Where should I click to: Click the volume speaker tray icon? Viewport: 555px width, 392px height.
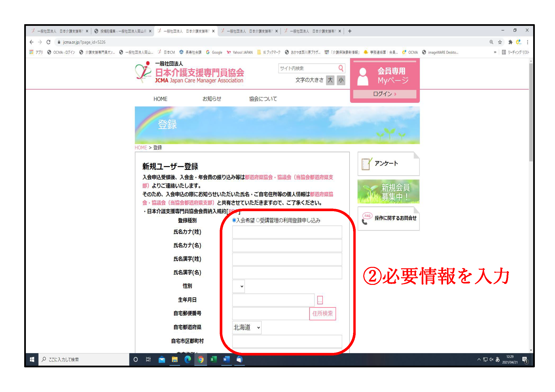click(x=491, y=360)
